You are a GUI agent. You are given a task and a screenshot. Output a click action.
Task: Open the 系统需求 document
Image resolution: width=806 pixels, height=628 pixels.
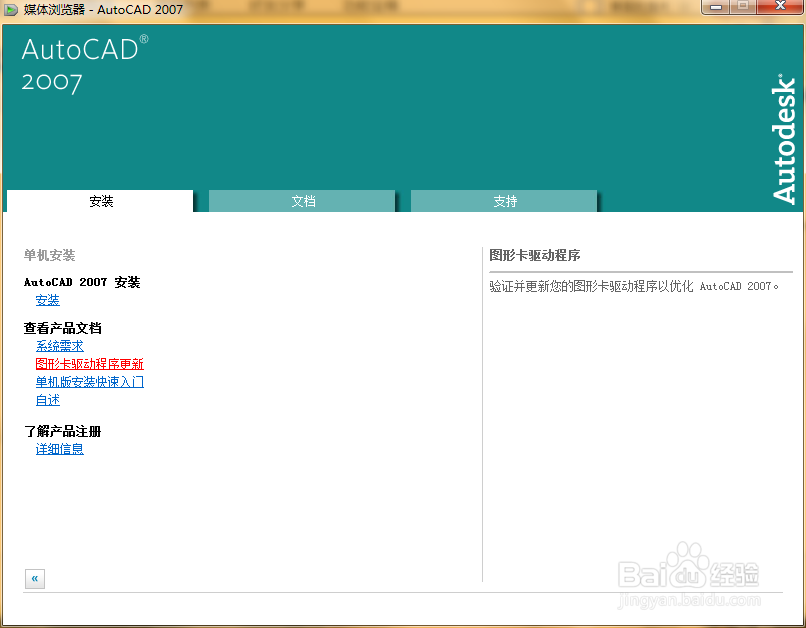click(x=59, y=345)
